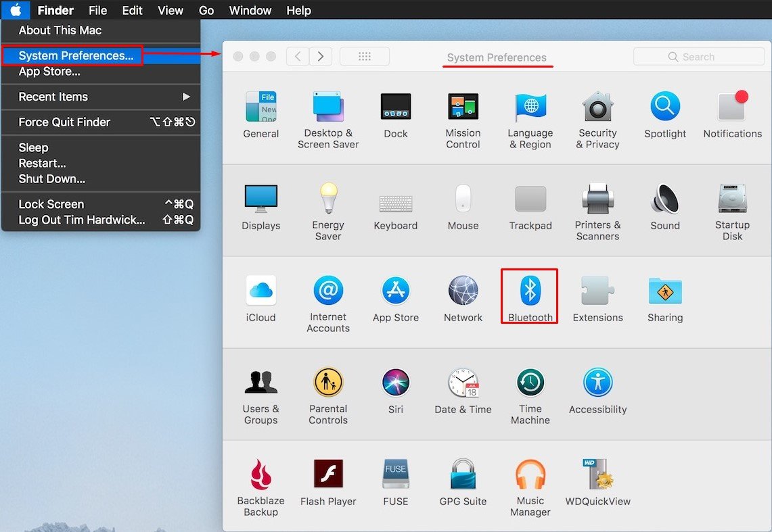Open the Window menu

click(x=250, y=10)
